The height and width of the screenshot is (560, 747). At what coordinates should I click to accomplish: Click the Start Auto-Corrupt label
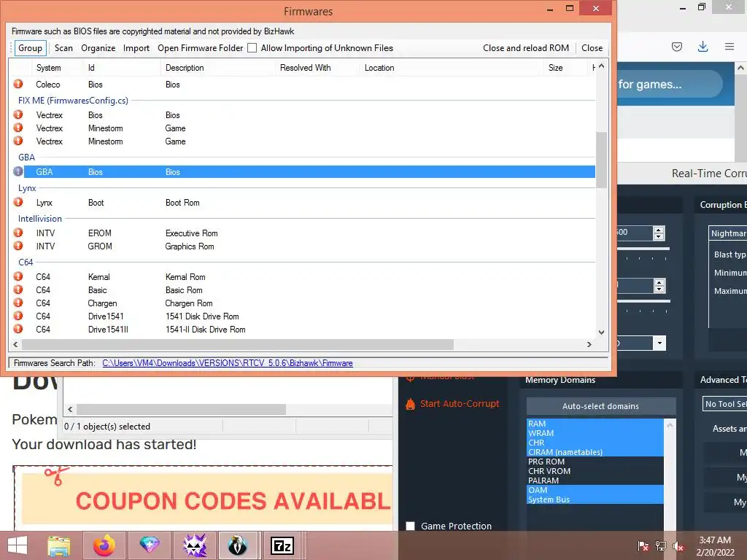pos(460,404)
